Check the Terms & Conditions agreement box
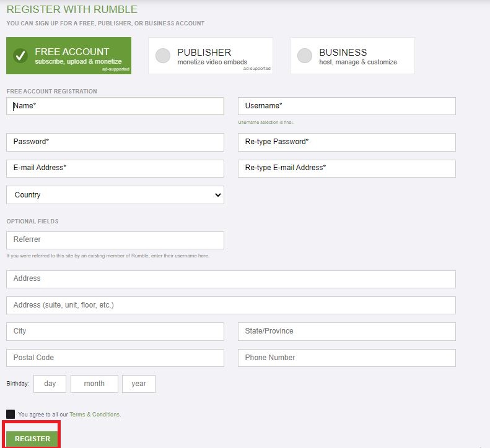Viewport: 490px width, 448px height. point(11,415)
